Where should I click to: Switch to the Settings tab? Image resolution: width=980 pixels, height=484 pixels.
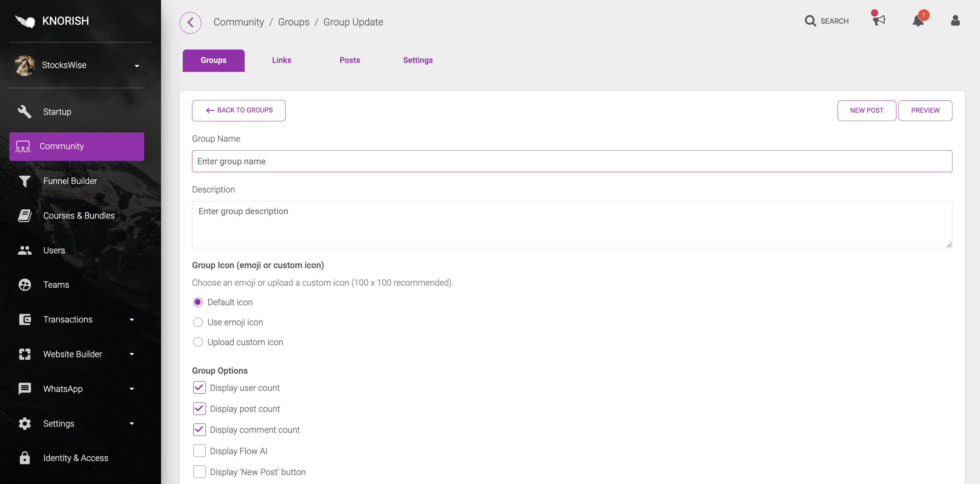pos(418,60)
